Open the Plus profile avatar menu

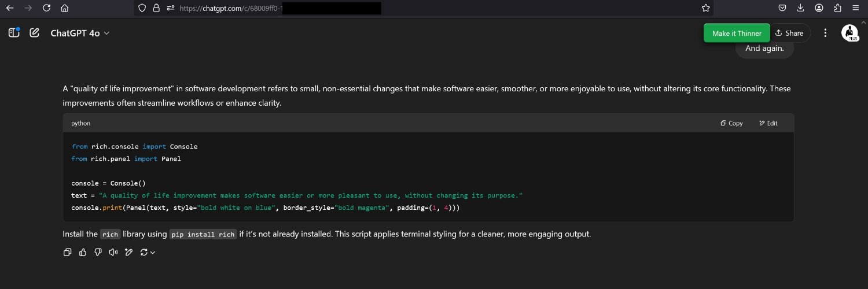pos(849,33)
